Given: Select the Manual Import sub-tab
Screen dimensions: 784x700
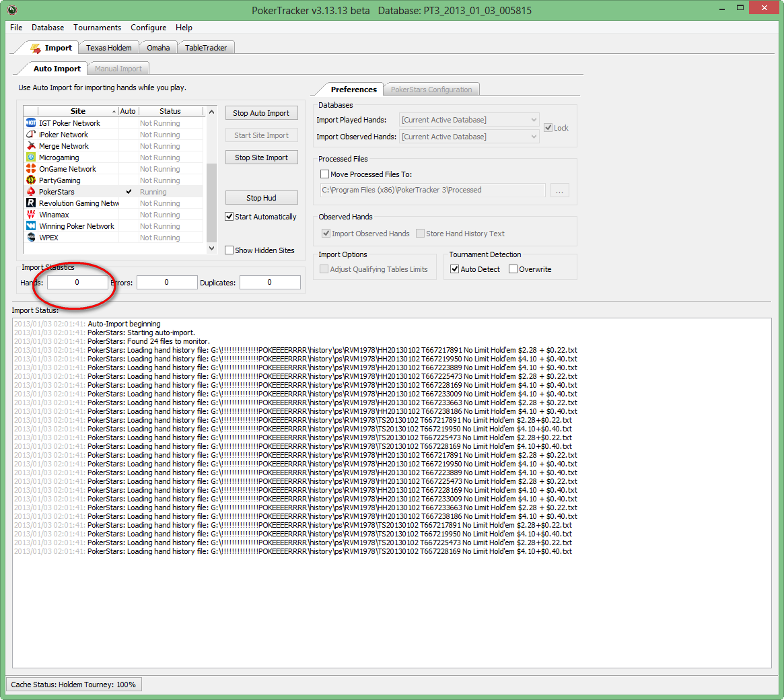Looking at the screenshot, I should (x=118, y=69).
